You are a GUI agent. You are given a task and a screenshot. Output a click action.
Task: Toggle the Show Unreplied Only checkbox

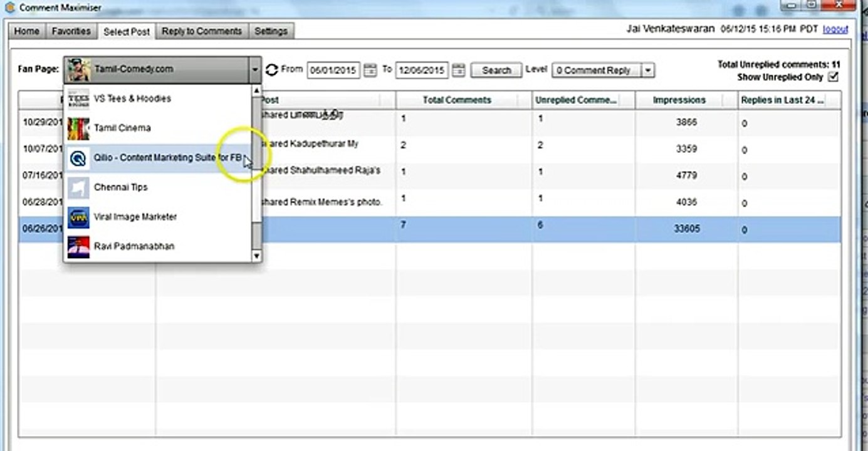tap(833, 77)
